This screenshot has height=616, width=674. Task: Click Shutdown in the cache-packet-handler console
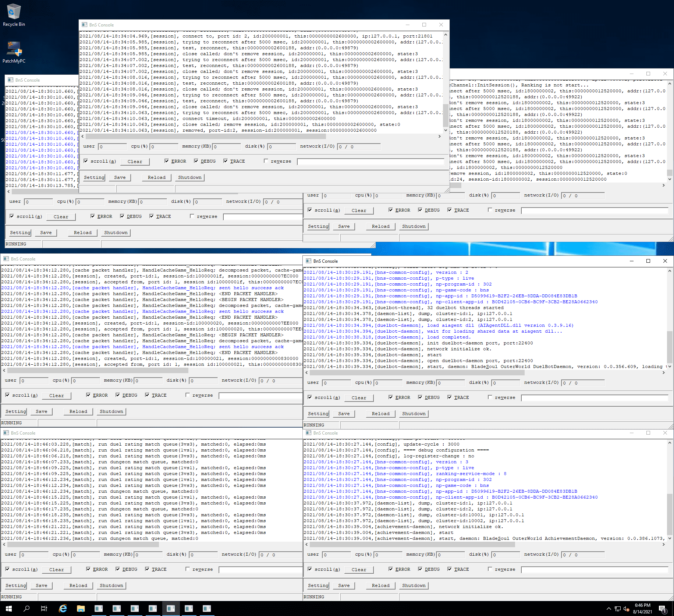pos(111,411)
